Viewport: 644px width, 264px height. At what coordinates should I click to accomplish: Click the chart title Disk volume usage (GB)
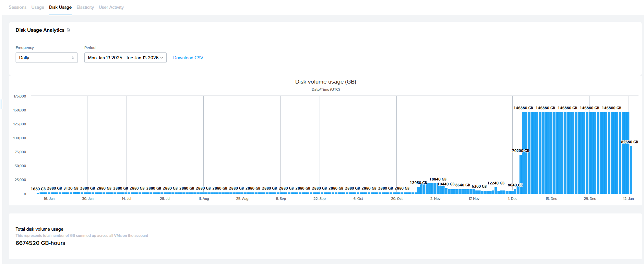(326, 82)
